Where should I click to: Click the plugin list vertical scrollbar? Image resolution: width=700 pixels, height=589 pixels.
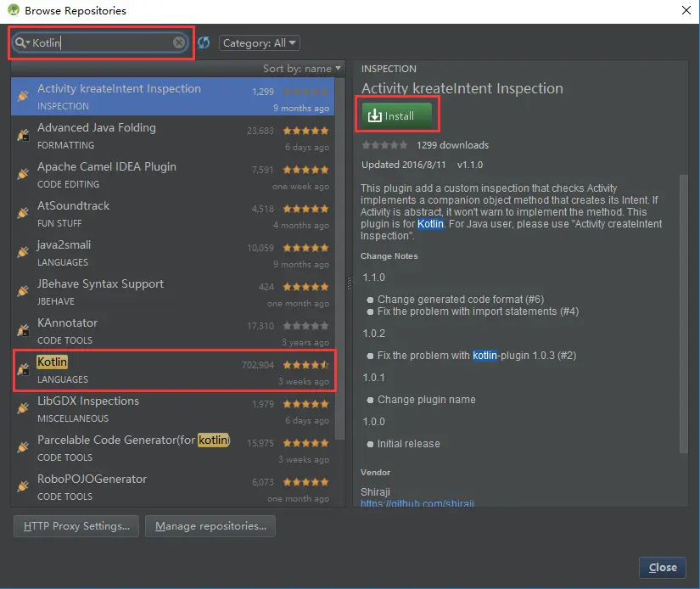pyautogui.click(x=340, y=258)
